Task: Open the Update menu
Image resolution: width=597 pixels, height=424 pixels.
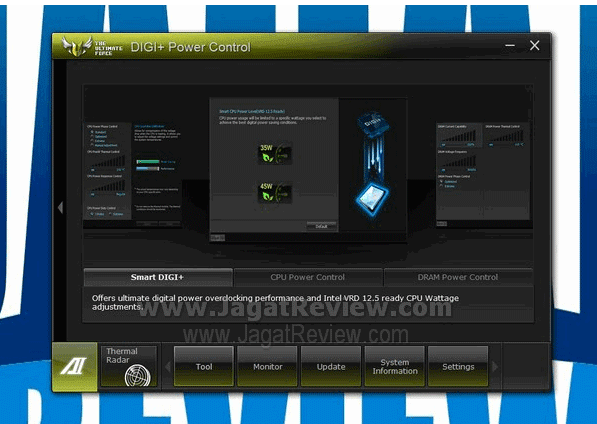Action: [x=331, y=367]
